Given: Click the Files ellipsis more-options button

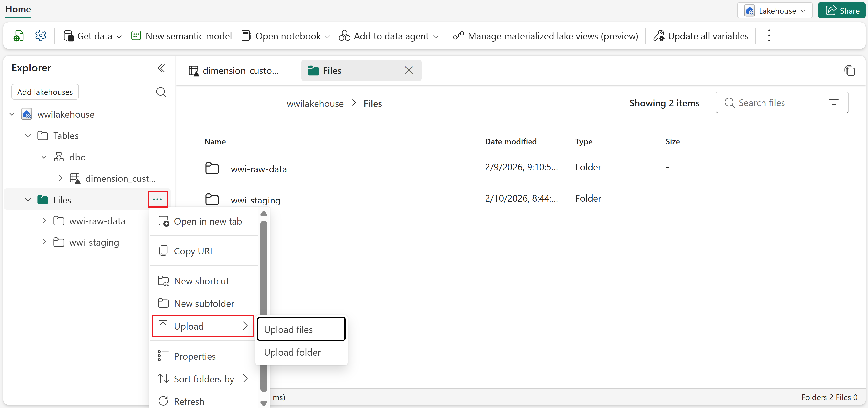Looking at the screenshot, I should 158,199.
